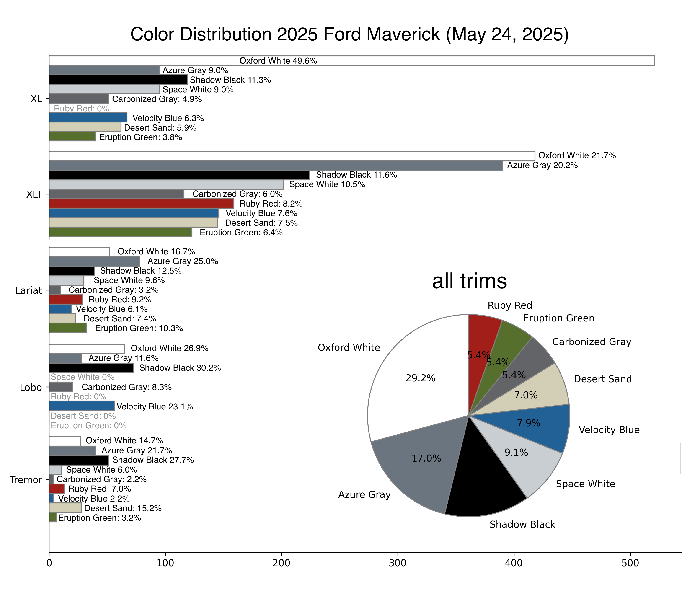Click the XLT Ruby Red 8.2% bar
Image resolution: width=700 pixels, height=595 pixels.
pyautogui.click(x=141, y=203)
